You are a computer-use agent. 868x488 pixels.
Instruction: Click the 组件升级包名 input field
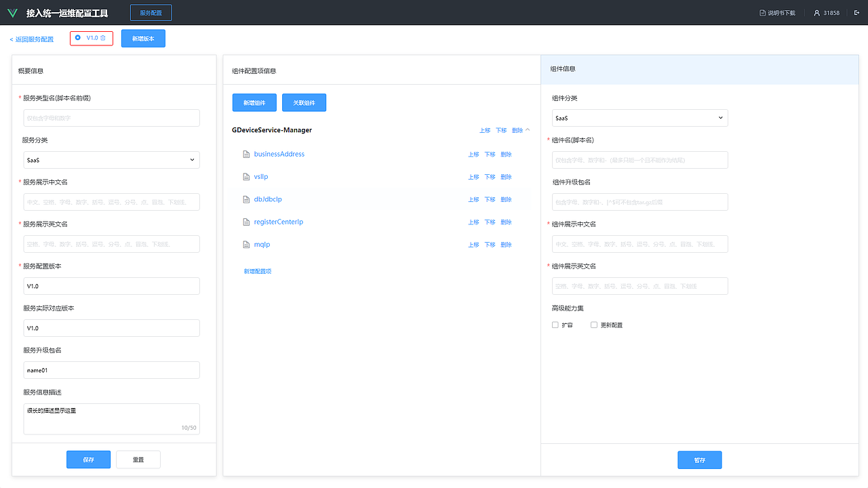tap(640, 202)
